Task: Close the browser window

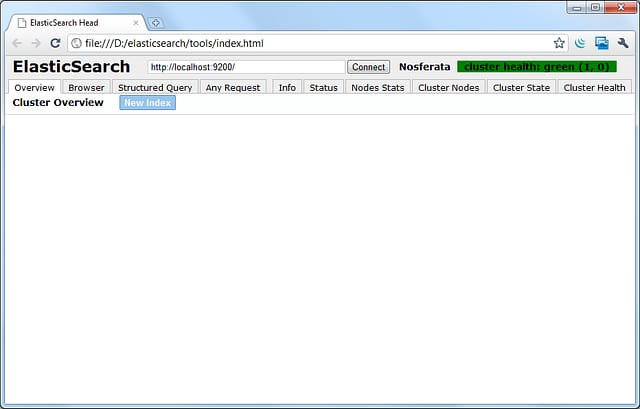Action: point(620,8)
